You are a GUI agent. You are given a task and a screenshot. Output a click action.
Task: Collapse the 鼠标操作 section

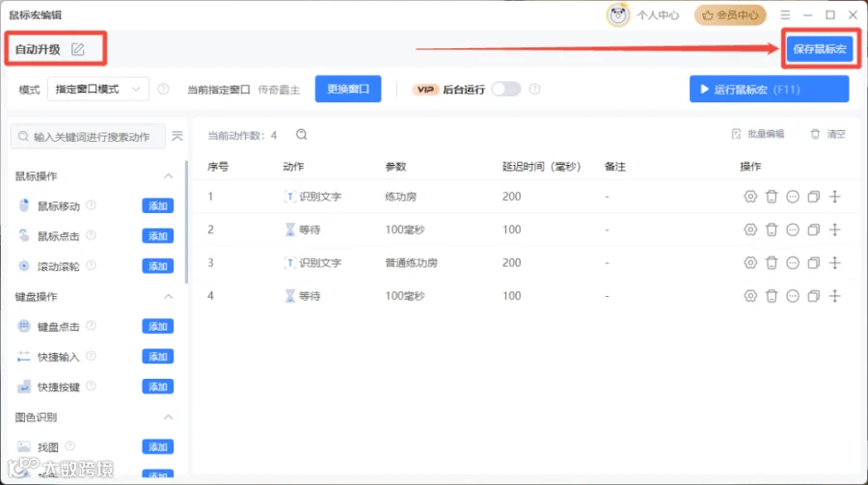pyautogui.click(x=168, y=176)
